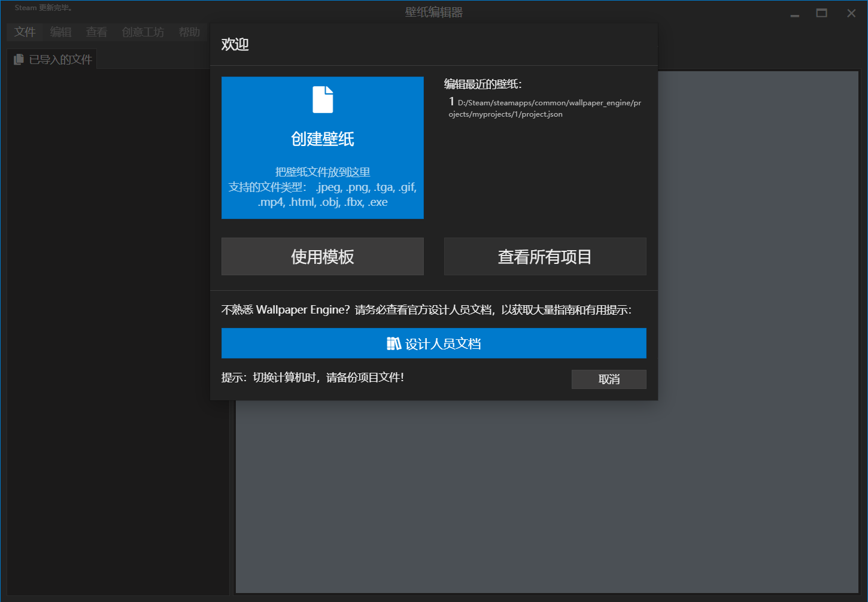Click the 取消 button
Screen dimensions: 868x602
click(x=609, y=379)
